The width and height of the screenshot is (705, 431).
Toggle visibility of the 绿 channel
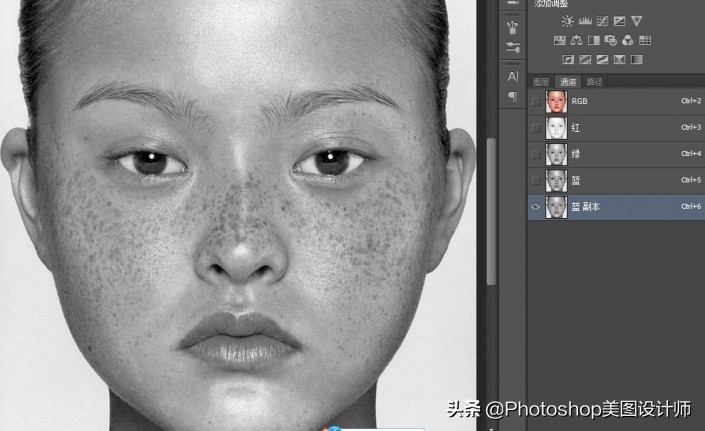tap(535, 154)
